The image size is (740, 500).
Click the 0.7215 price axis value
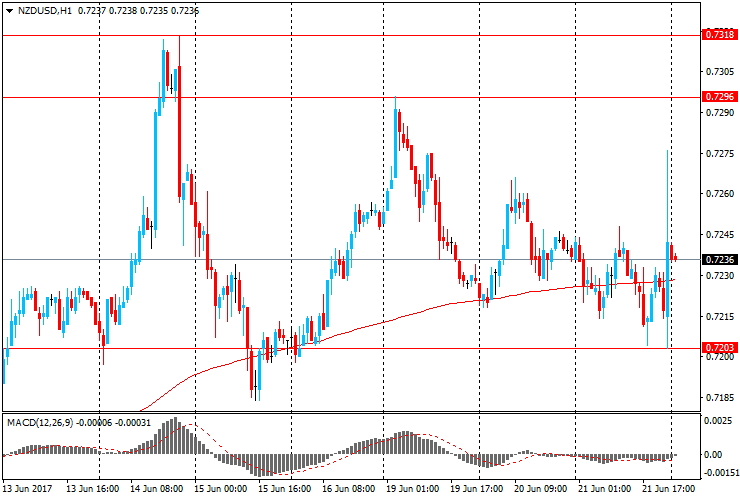click(x=720, y=316)
